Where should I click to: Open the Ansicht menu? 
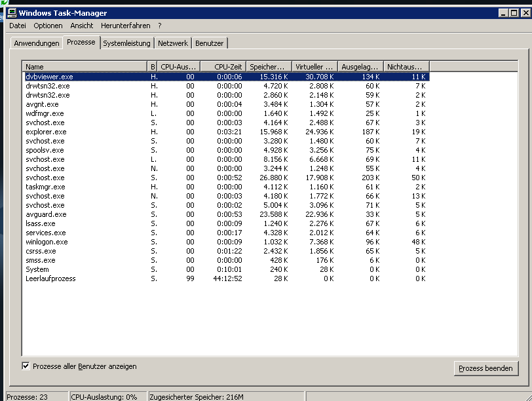[82, 26]
